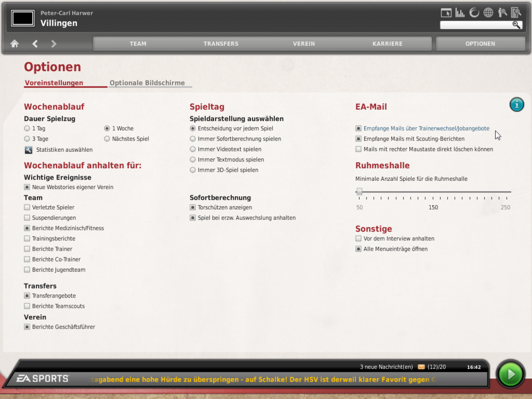Go to the home screen icon
Image resolution: width=532 pixels, height=399 pixels.
click(15, 44)
